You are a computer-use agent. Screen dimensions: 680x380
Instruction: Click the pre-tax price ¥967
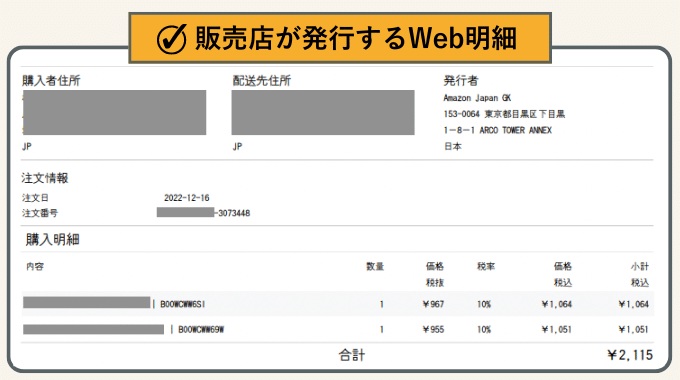[x=433, y=304]
